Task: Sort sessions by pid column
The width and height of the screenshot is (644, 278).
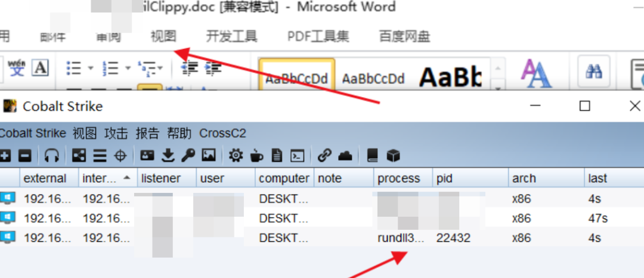Action: point(470,179)
